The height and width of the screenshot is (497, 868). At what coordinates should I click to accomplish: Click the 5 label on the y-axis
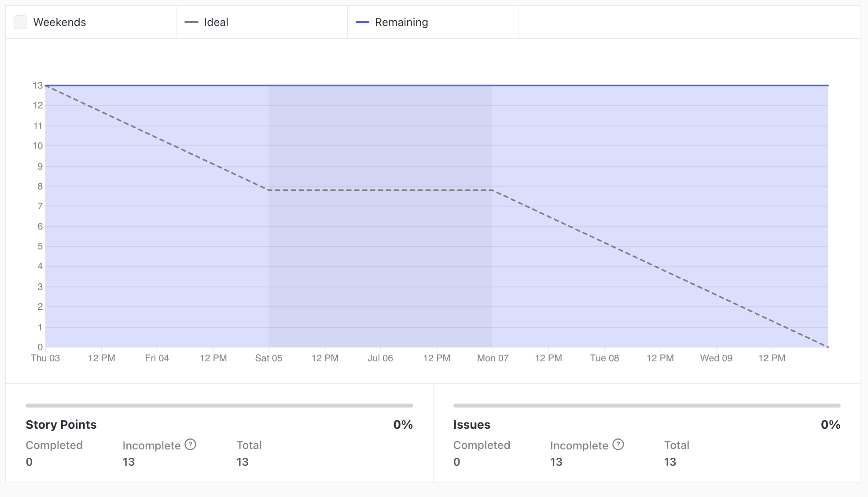click(x=40, y=246)
